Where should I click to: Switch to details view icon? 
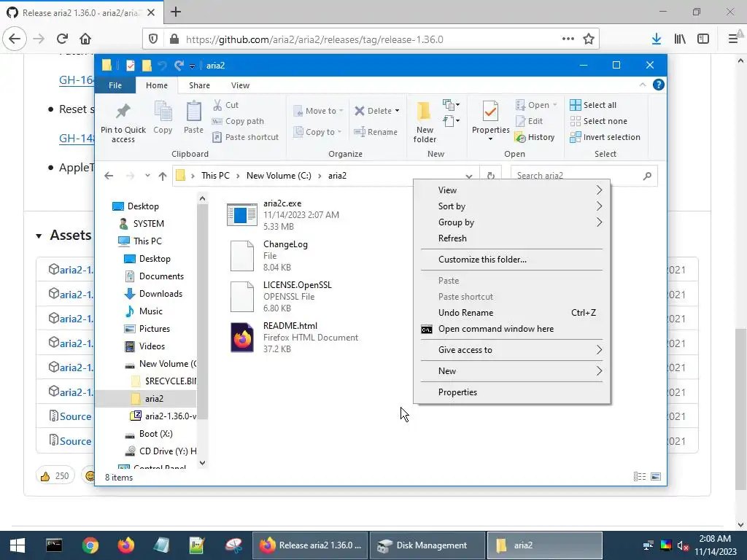(x=640, y=477)
